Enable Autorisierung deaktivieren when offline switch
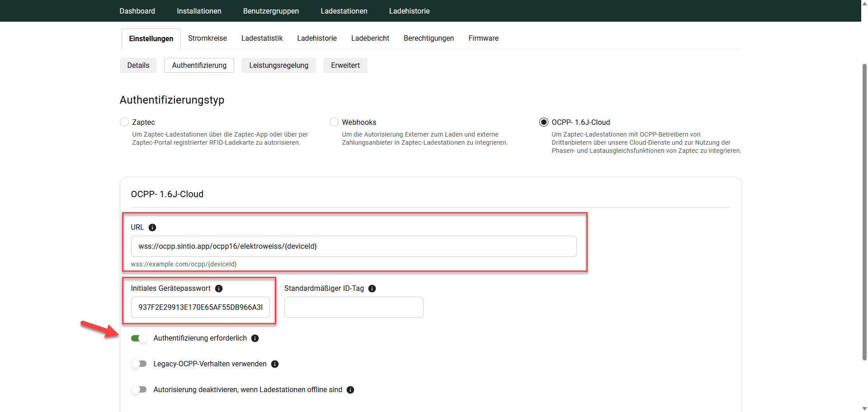 139,390
